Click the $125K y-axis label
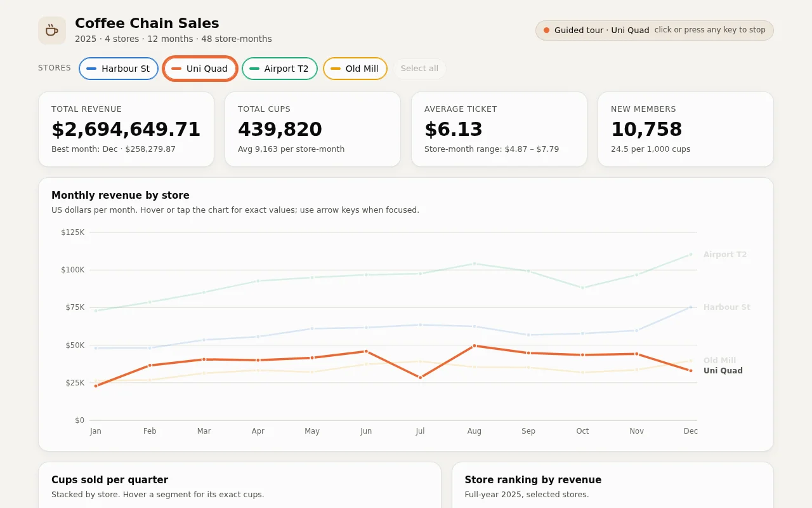Viewport: 812px width, 508px height. point(73,232)
